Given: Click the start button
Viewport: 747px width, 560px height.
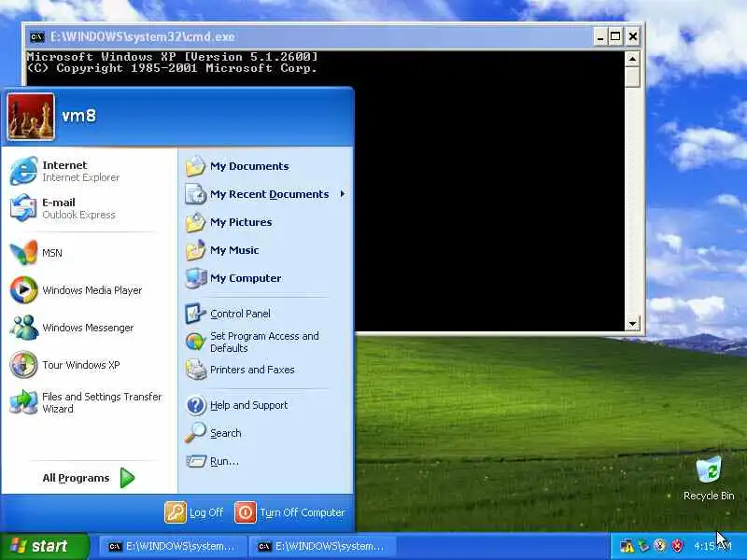Looking at the screenshot, I should (44, 546).
